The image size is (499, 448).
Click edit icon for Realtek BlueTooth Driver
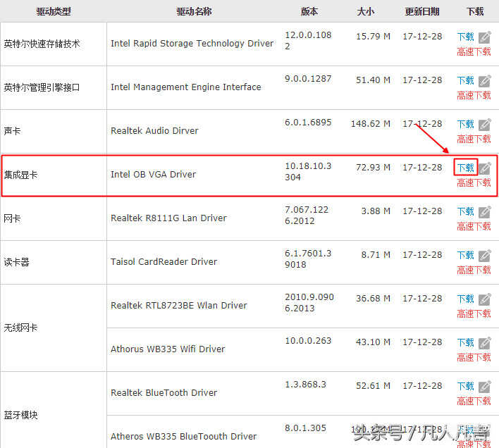[485, 386]
